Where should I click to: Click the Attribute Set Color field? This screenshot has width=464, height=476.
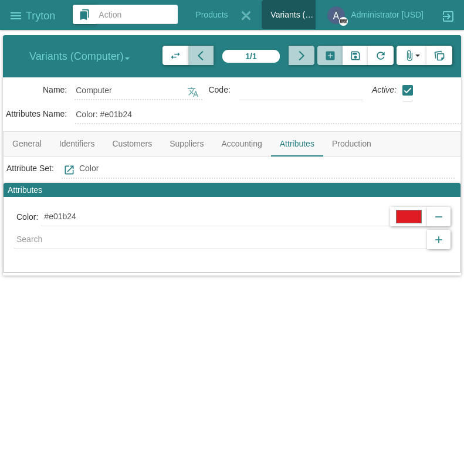266,169
